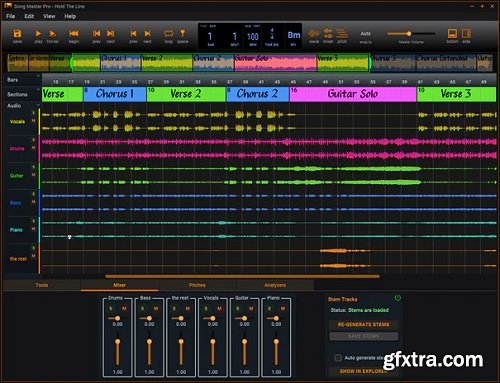Mute the Piano channel in mixer
Screen dimensions: 500x383
[283, 309]
